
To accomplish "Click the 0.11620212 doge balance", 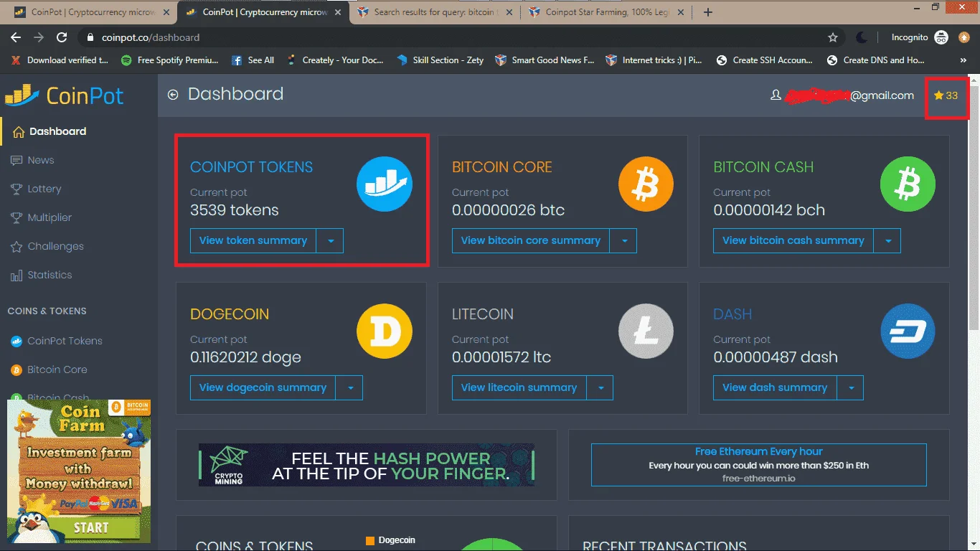I will pyautogui.click(x=245, y=357).
